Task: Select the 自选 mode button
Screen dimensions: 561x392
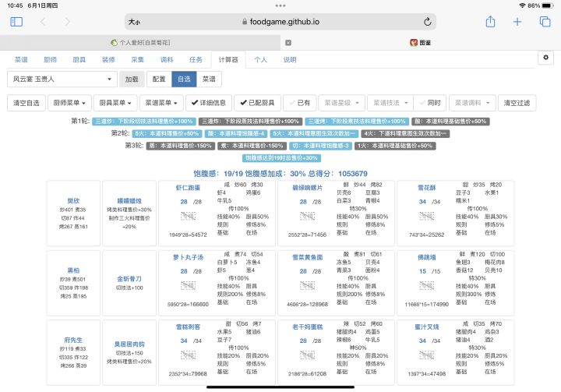Action: (x=184, y=79)
